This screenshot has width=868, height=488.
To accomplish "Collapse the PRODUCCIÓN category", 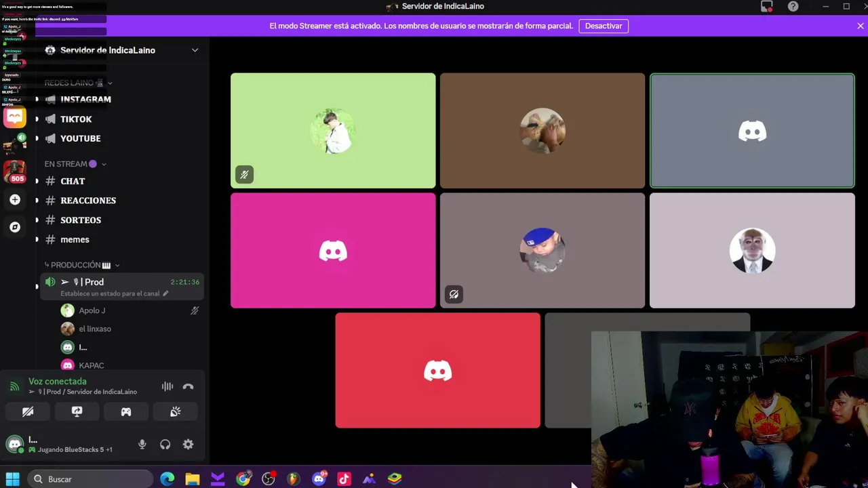I will (x=81, y=265).
